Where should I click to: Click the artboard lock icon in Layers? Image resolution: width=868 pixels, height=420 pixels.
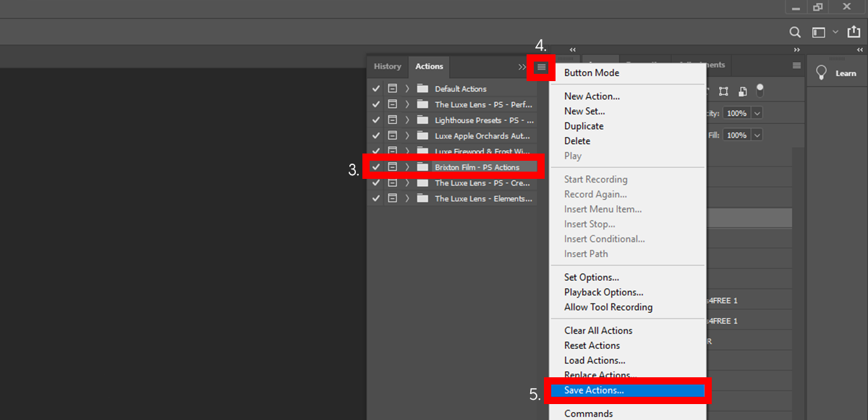click(x=723, y=91)
